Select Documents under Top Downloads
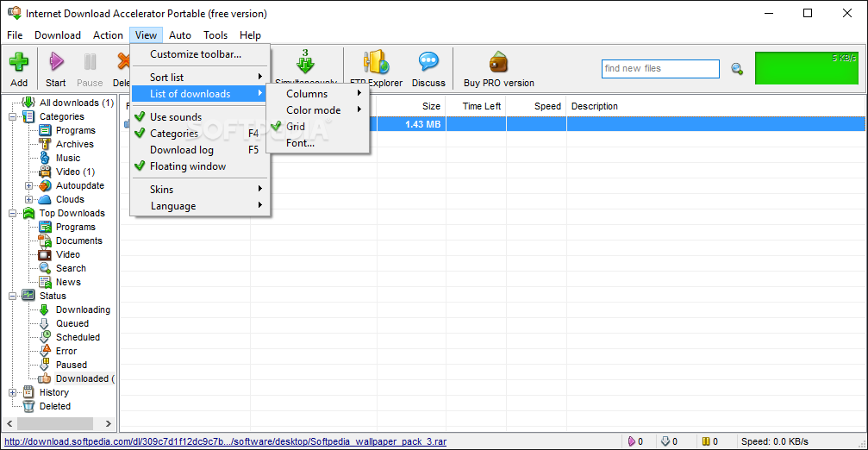Image resolution: width=868 pixels, height=450 pixels. coord(78,241)
